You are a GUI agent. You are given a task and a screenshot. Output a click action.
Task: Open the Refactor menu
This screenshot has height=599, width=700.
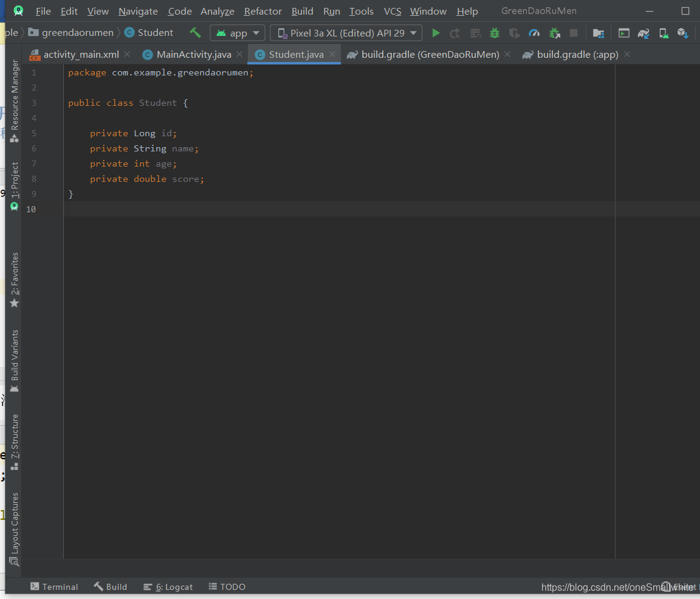263,11
